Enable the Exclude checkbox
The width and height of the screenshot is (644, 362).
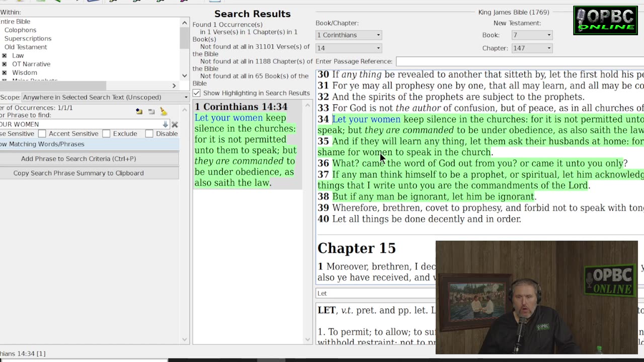(x=106, y=133)
